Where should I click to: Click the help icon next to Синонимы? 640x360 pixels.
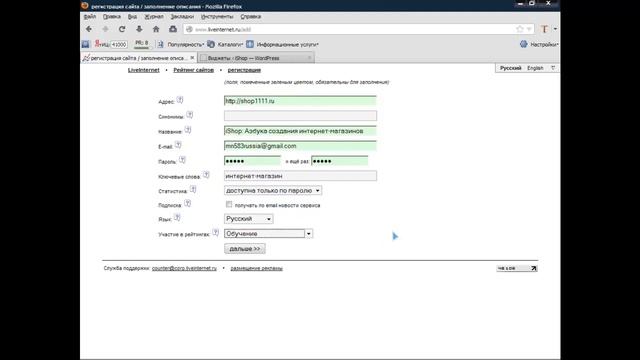pos(189,115)
